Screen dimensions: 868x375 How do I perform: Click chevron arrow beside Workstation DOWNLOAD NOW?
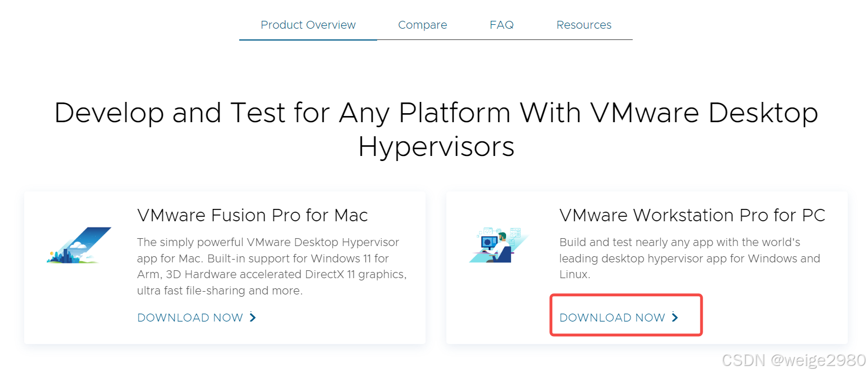[675, 318]
